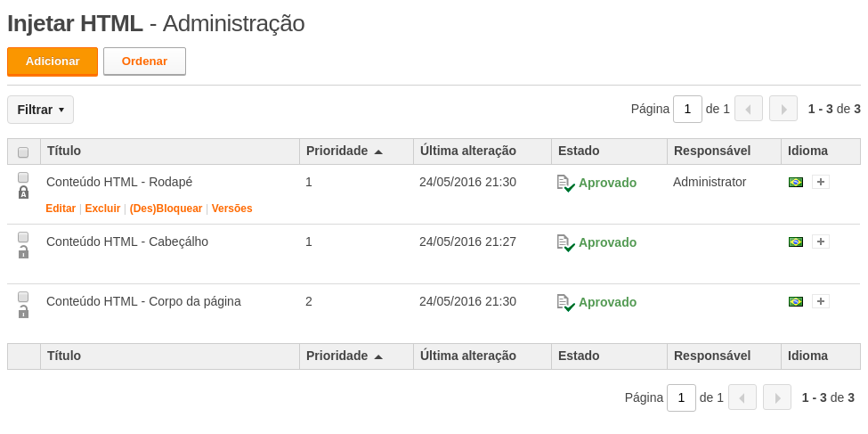Open Versões link for Rodapé
This screenshot has width=868, height=434.
[x=232, y=209]
